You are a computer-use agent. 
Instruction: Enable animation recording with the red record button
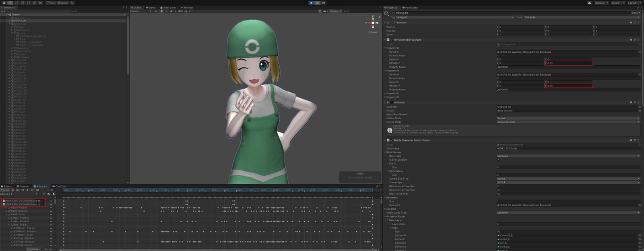[x=13, y=190]
